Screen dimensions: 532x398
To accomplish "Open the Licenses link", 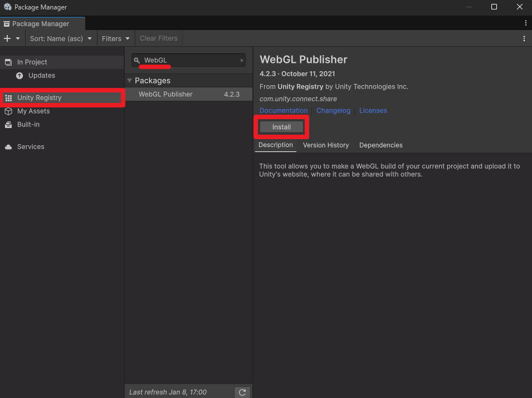I will tap(373, 111).
